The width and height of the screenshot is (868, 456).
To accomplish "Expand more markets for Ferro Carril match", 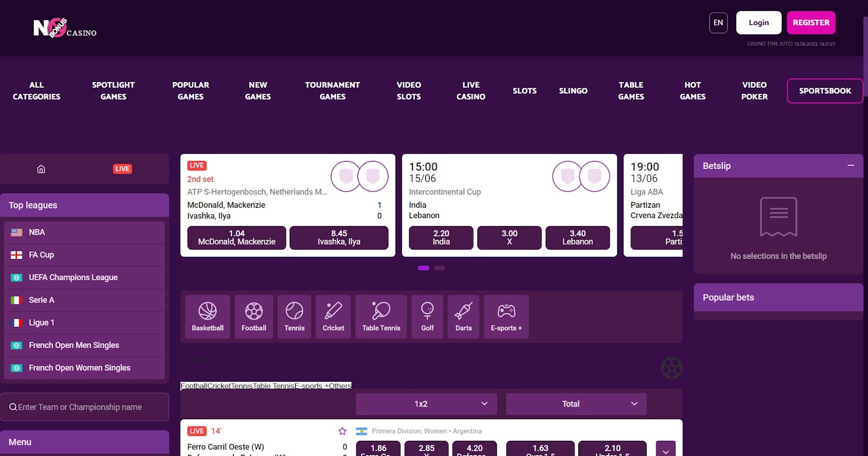I will (x=665, y=449).
